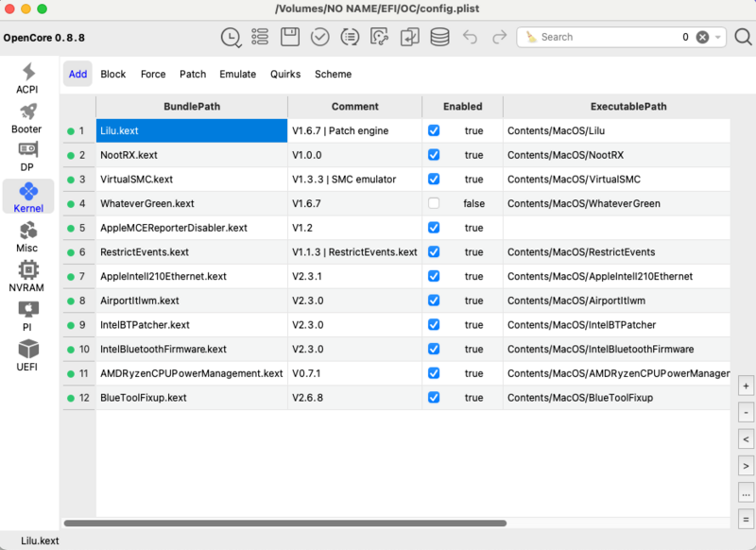Click the undo toolbar arrow

pyautogui.click(x=470, y=37)
